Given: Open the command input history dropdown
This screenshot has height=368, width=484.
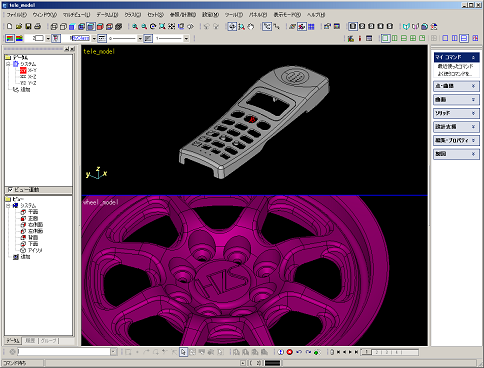Looking at the screenshot, I should (114, 352).
